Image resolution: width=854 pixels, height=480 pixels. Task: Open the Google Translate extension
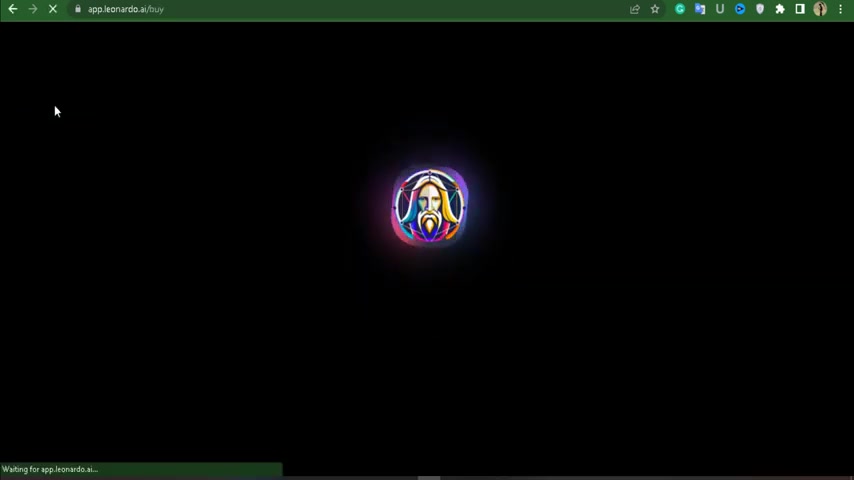(x=700, y=9)
